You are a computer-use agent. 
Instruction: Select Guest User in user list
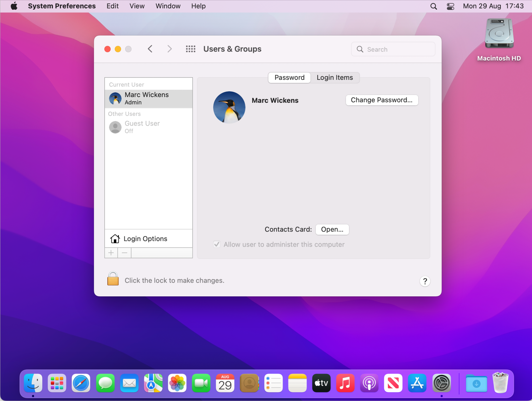(x=149, y=127)
